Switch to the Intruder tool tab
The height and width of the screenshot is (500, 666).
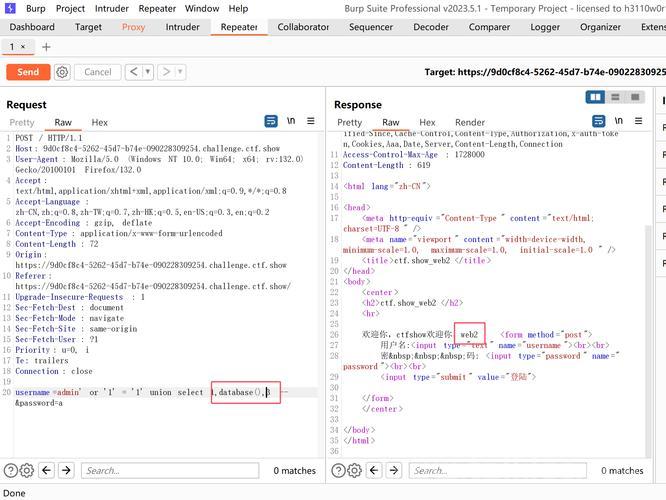(183, 27)
